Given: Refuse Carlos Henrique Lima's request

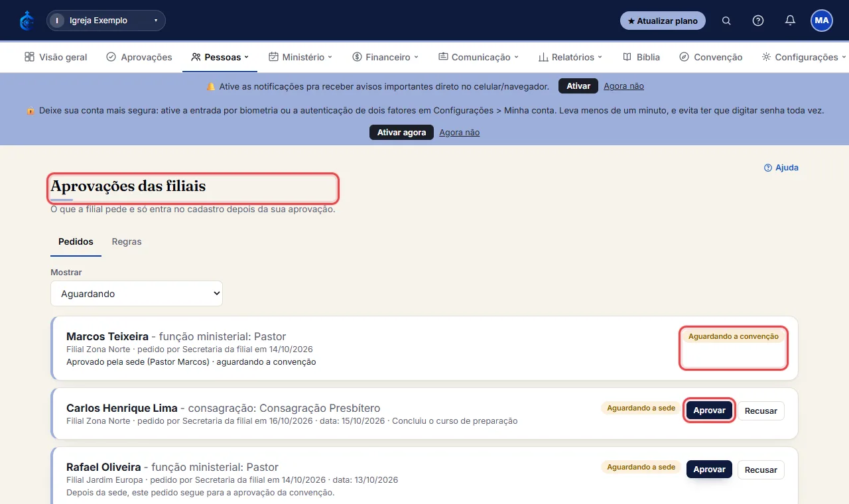Looking at the screenshot, I should point(761,410).
